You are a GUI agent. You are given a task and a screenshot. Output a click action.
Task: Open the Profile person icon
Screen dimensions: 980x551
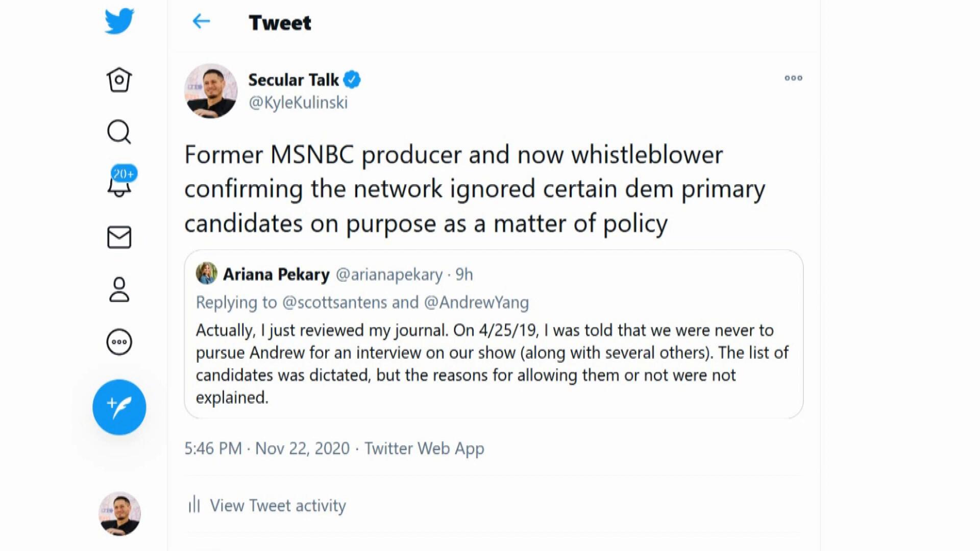[x=119, y=290]
